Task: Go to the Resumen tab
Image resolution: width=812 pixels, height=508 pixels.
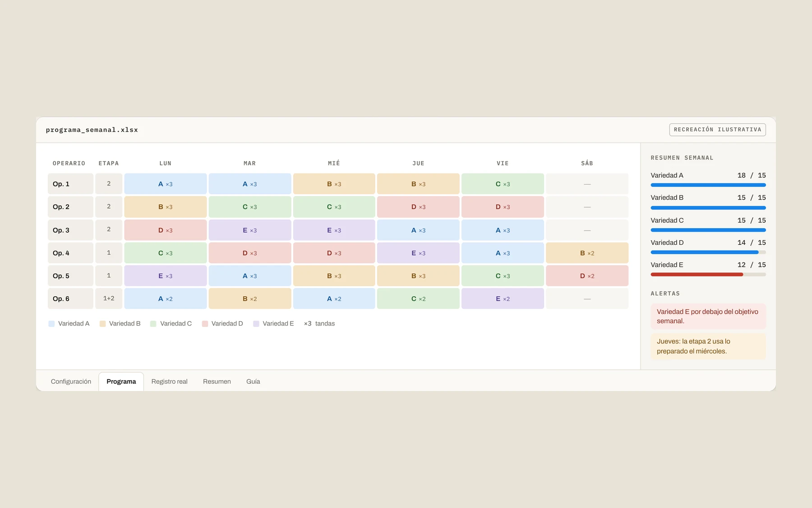Action: [x=217, y=382]
